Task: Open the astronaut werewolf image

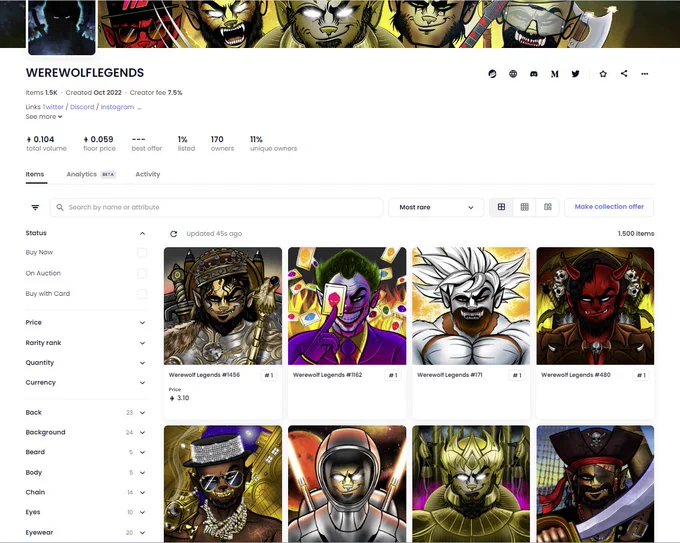Action: coord(347,484)
